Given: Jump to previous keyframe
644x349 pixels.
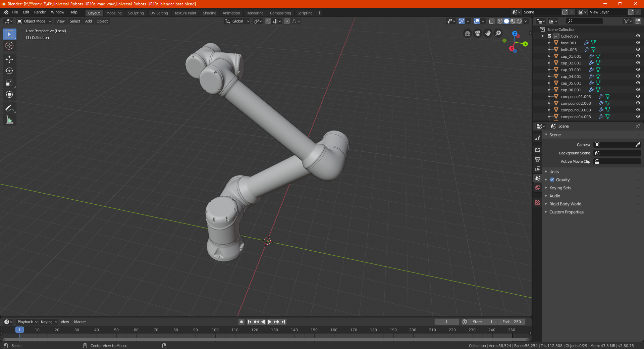Looking at the screenshot, I should coord(256,322).
